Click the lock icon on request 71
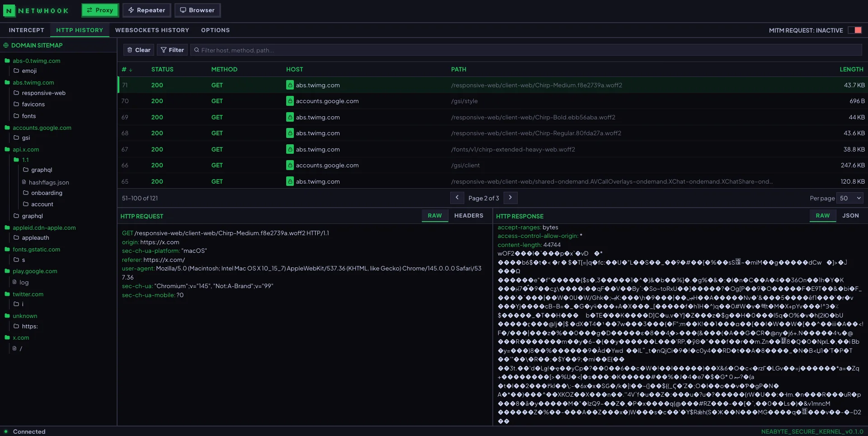The image size is (868, 436). coord(290,85)
